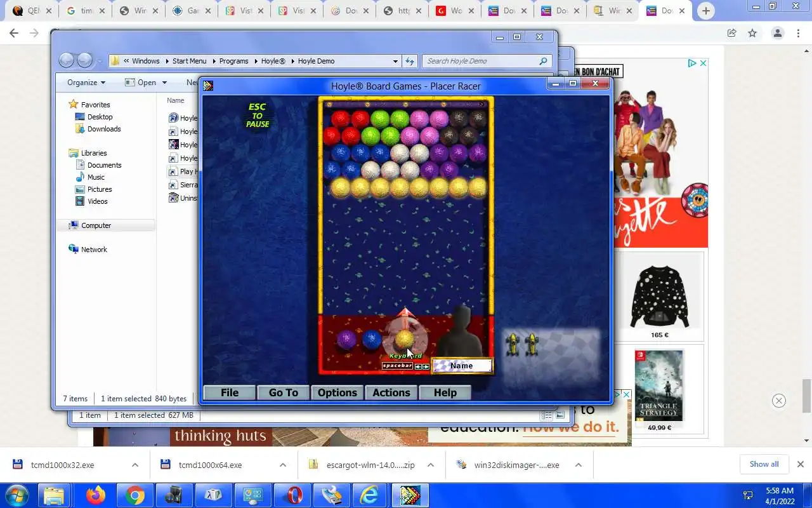Image resolution: width=812 pixels, height=508 pixels.
Task: Open the Help menu in Hoyle game
Action: (445, 392)
